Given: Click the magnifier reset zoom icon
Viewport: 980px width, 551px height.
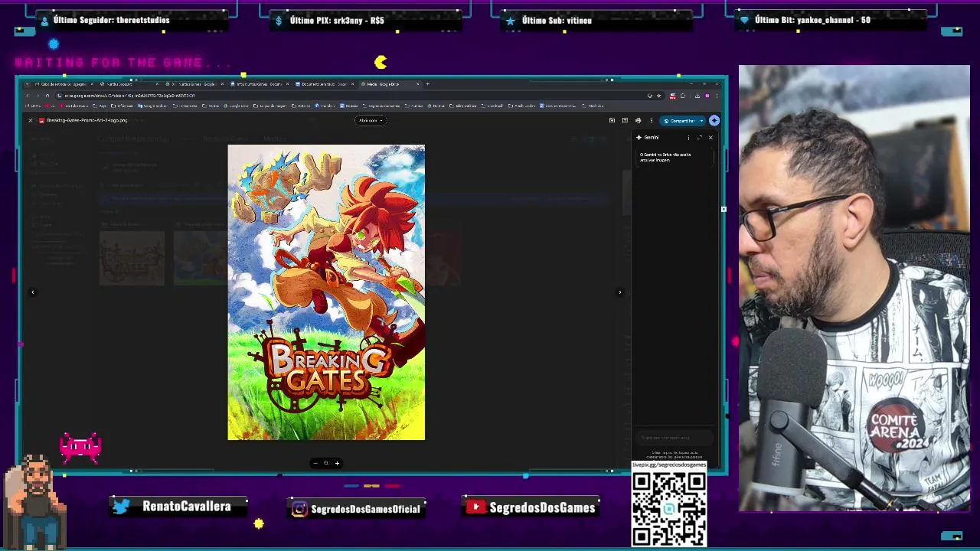Looking at the screenshot, I should click(325, 463).
